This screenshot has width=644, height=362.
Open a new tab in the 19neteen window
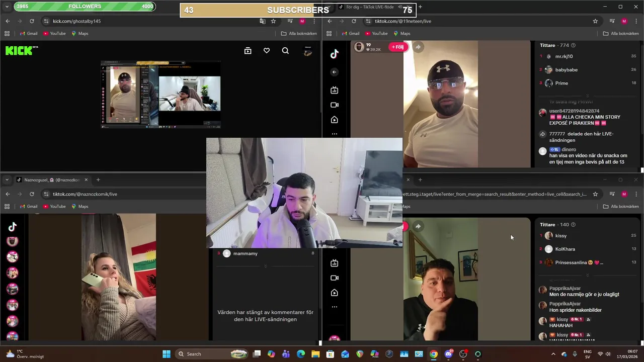[x=420, y=7]
